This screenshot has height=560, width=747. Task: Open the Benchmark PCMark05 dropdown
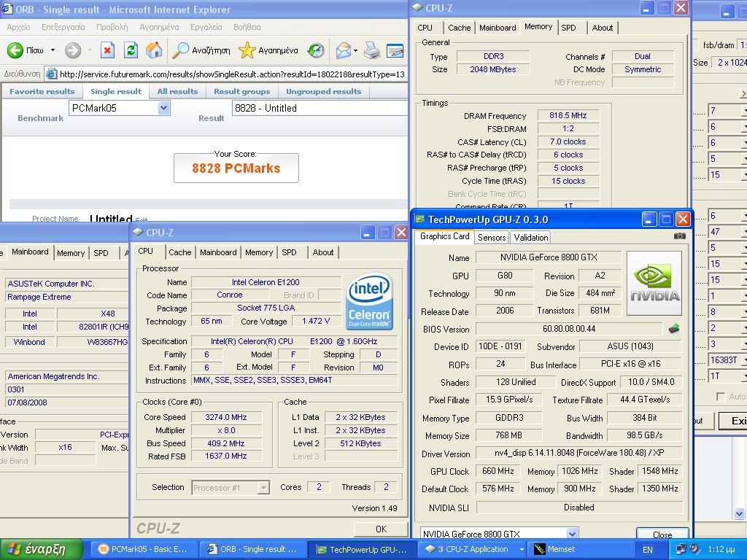[163, 108]
